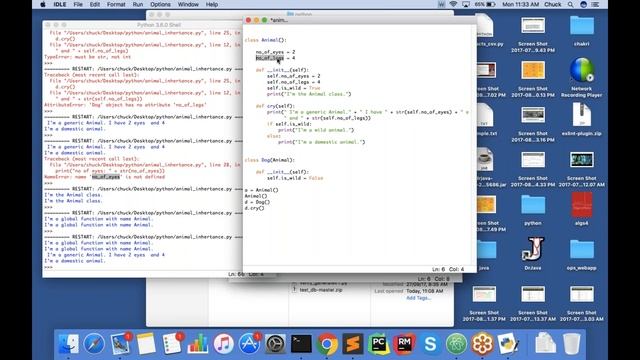Screen dimensions: 640x360
Task: Open Skype from the Dock
Action: point(430,344)
